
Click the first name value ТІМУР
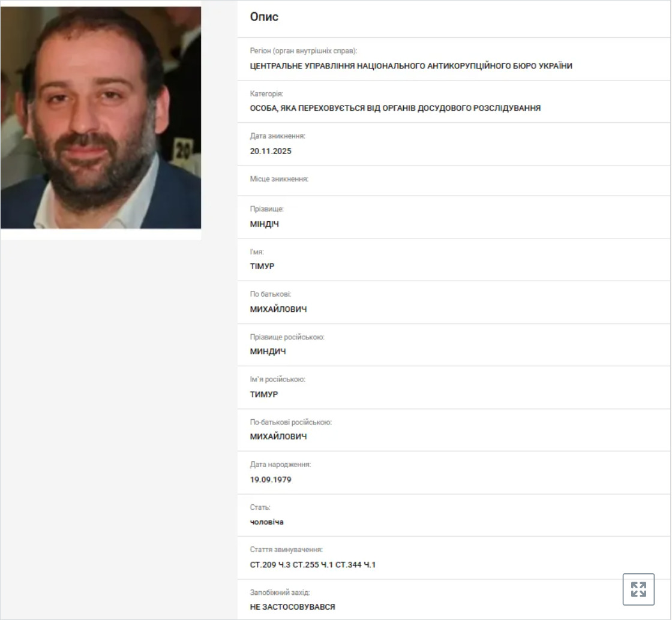(262, 266)
